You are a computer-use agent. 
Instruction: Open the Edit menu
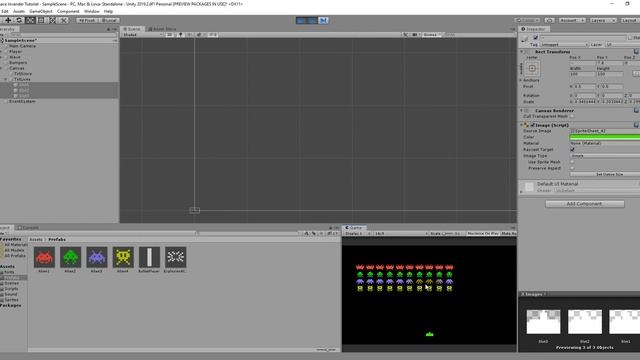point(4,11)
